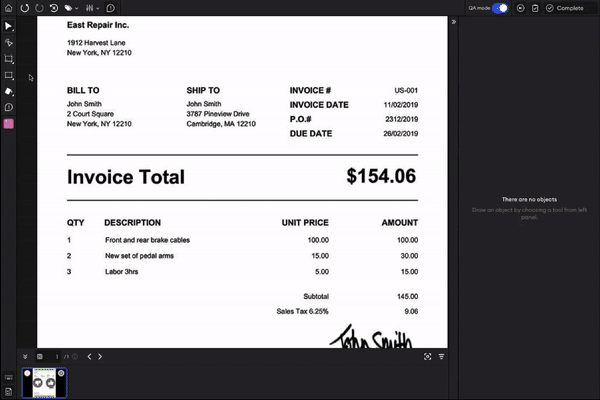Collapse the right objects panel

pyautogui.click(x=453, y=22)
